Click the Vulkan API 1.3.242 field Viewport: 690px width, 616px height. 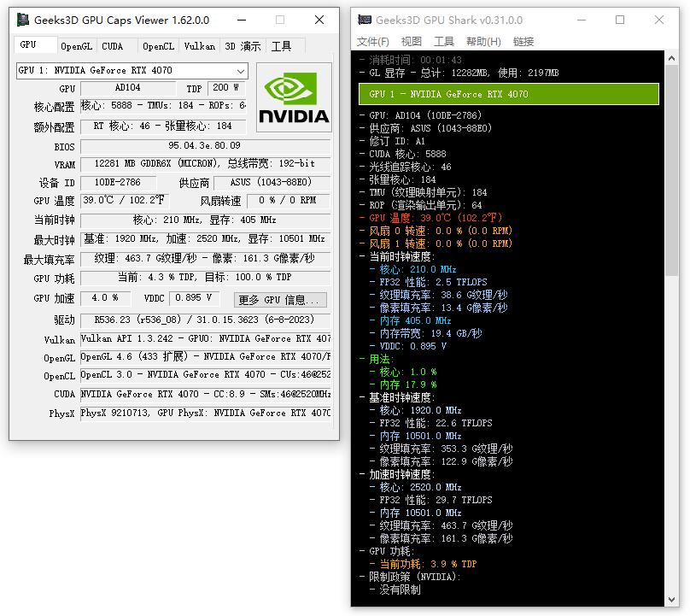(x=205, y=339)
